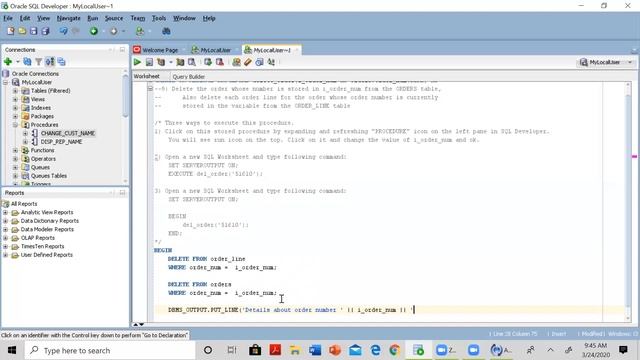
Task: Select DISP_REP_NAME procedure
Action: point(61,142)
